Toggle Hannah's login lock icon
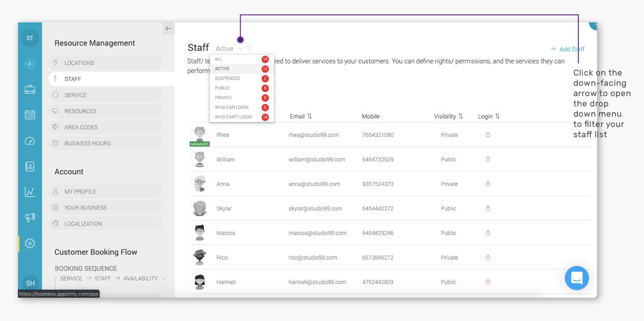The height and width of the screenshot is (321, 644). tap(488, 282)
